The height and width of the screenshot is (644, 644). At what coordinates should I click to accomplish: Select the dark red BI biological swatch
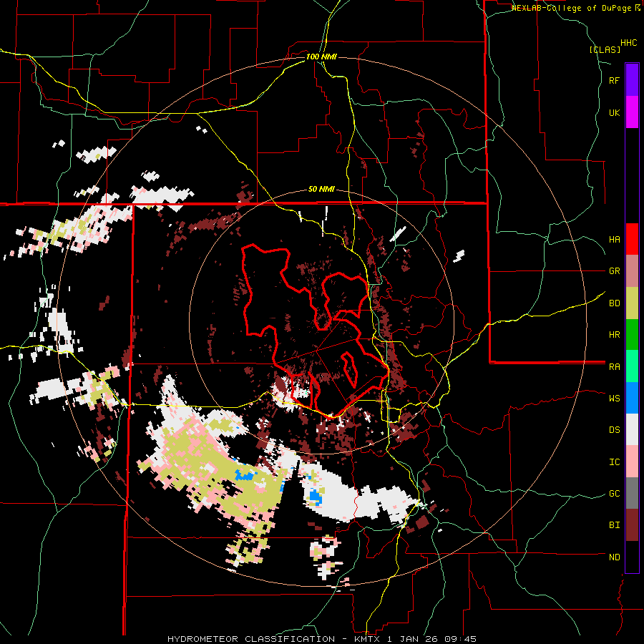click(x=632, y=525)
